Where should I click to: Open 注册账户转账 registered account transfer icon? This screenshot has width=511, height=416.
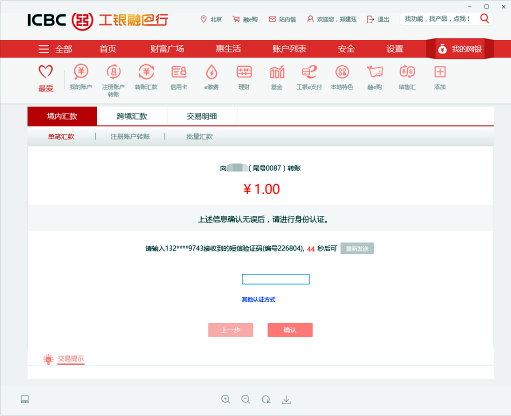coord(113,72)
